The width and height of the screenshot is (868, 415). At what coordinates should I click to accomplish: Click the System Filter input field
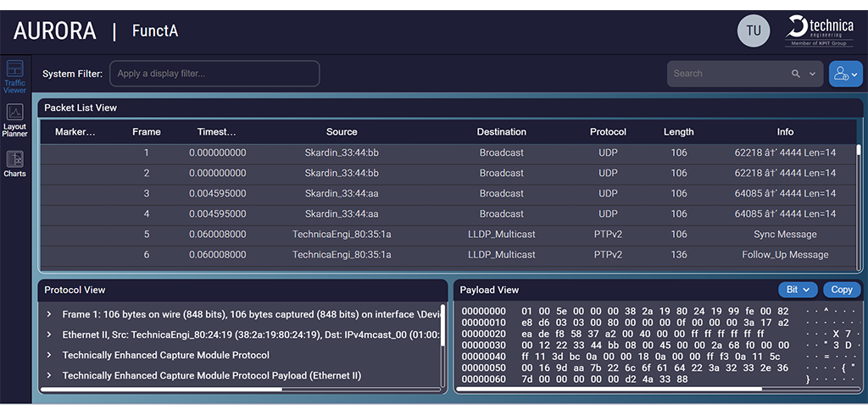(214, 74)
